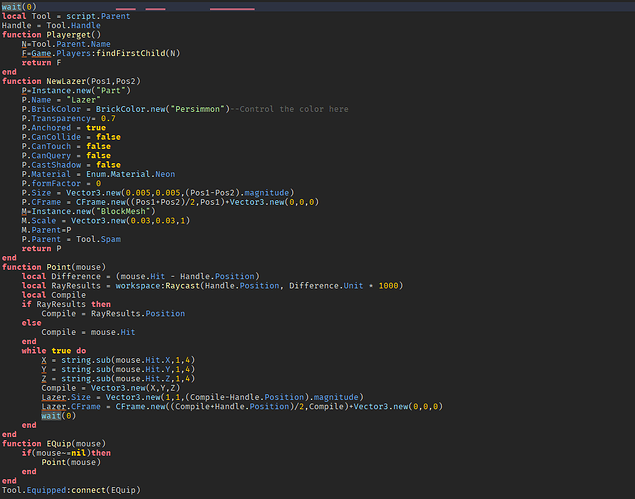Select Enum.Material.Neon value

[x=130, y=175]
